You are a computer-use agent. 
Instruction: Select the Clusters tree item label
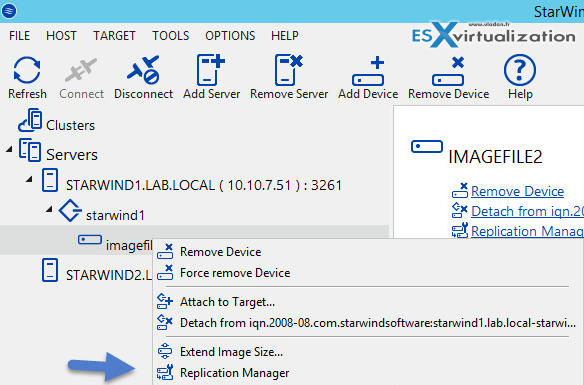[70, 125]
